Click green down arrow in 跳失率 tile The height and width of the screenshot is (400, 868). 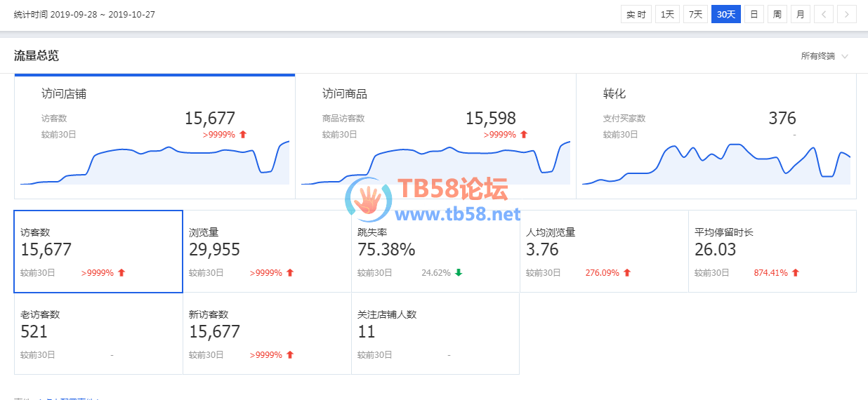click(459, 273)
